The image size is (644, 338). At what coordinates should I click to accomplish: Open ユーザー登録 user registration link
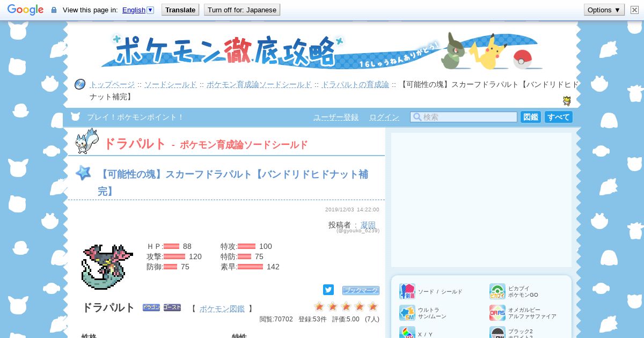click(336, 117)
